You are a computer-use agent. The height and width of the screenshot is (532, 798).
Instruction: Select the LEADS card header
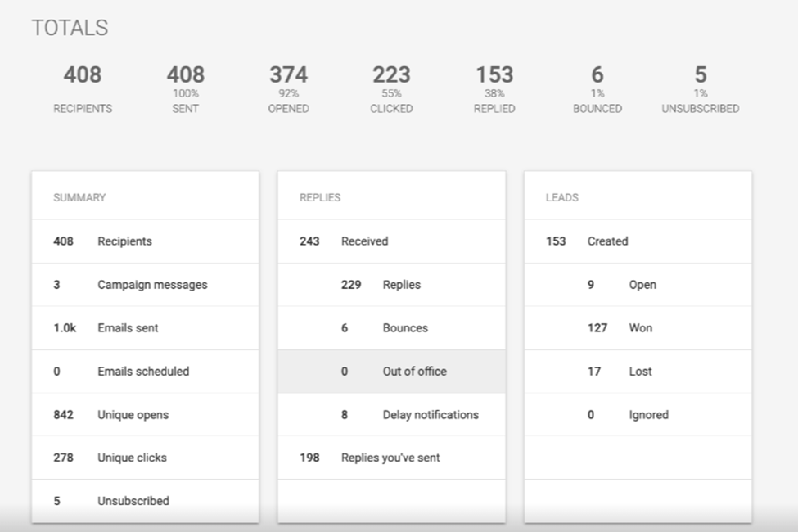pyautogui.click(x=561, y=197)
